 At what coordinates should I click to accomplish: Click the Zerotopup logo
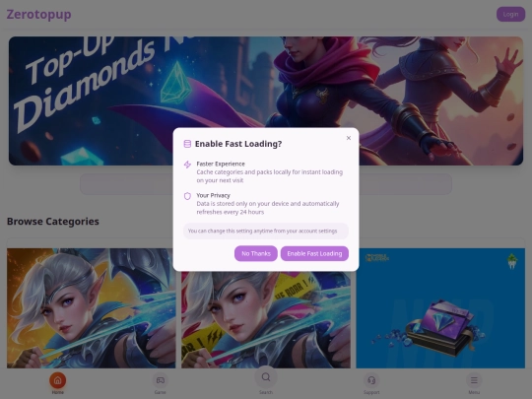click(x=39, y=14)
